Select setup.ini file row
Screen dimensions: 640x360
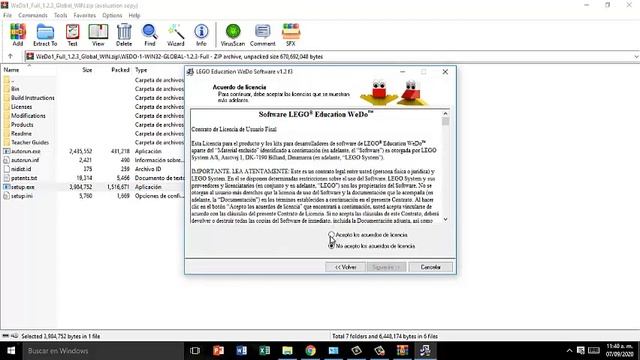click(93, 196)
